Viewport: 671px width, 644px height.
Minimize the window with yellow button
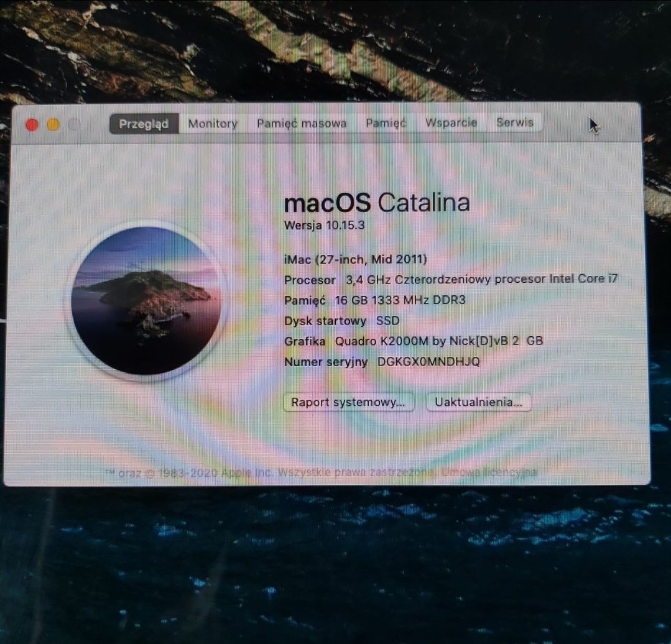click(x=53, y=124)
